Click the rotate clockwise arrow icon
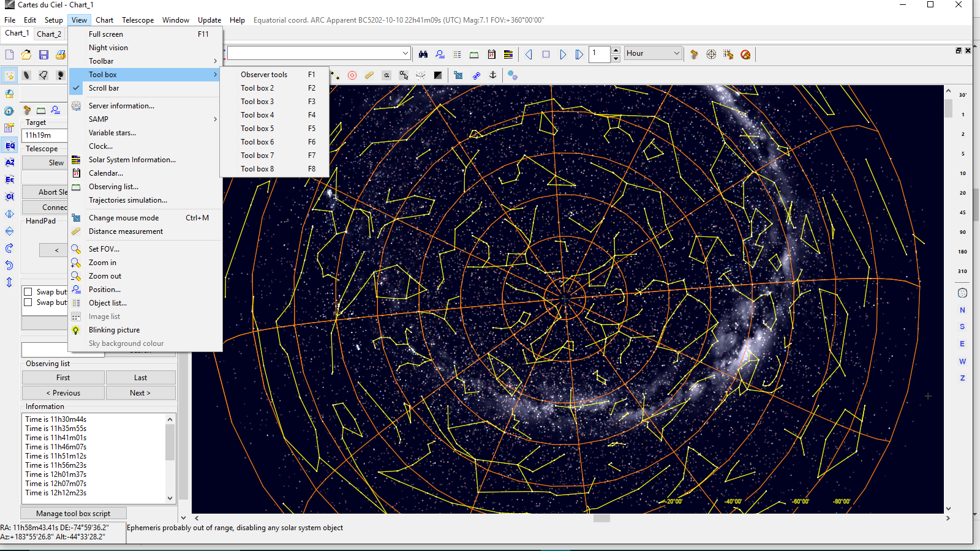 point(9,248)
